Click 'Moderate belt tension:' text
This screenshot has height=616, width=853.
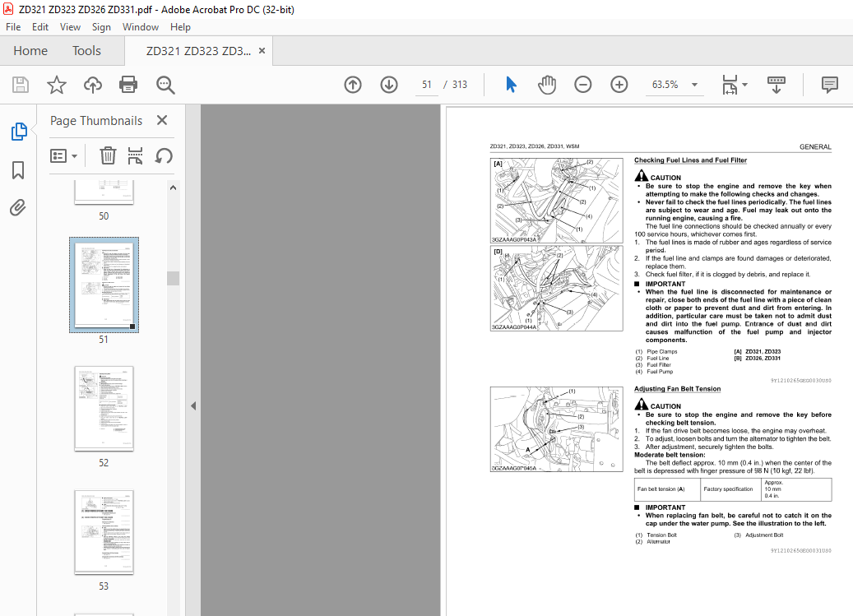[669, 455]
